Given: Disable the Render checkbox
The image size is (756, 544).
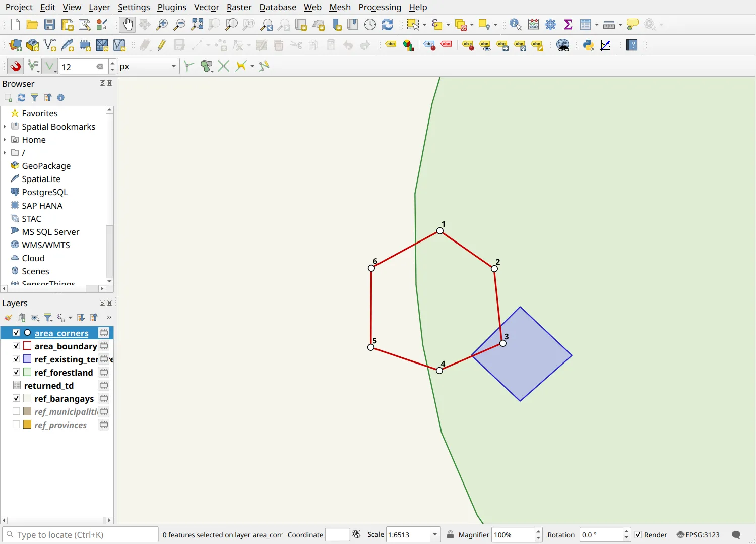Looking at the screenshot, I should 638,535.
